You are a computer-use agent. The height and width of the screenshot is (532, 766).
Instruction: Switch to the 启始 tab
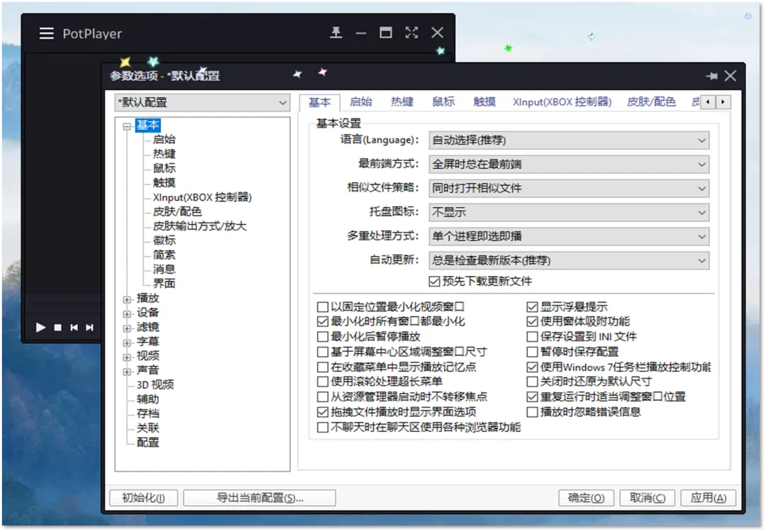[x=361, y=101]
